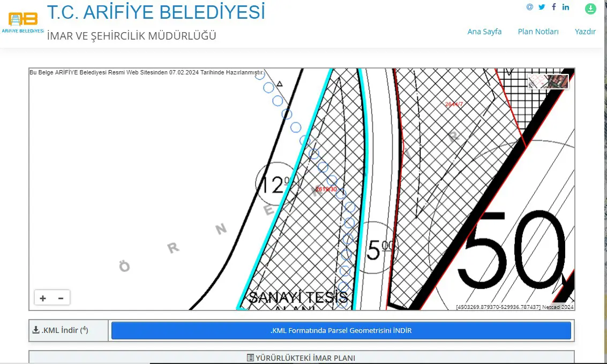The width and height of the screenshot is (607, 364).
Task: Open the LinkedIn icon link
Action: [566, 7]
